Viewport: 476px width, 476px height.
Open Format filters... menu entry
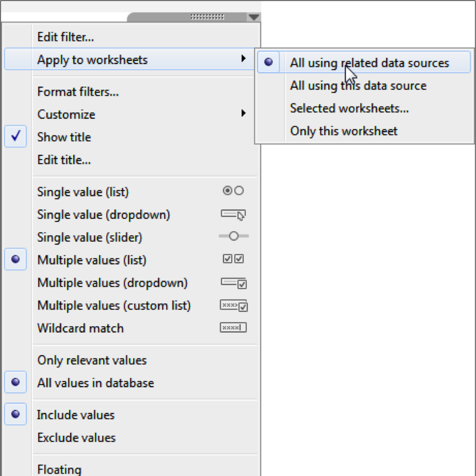78,92
